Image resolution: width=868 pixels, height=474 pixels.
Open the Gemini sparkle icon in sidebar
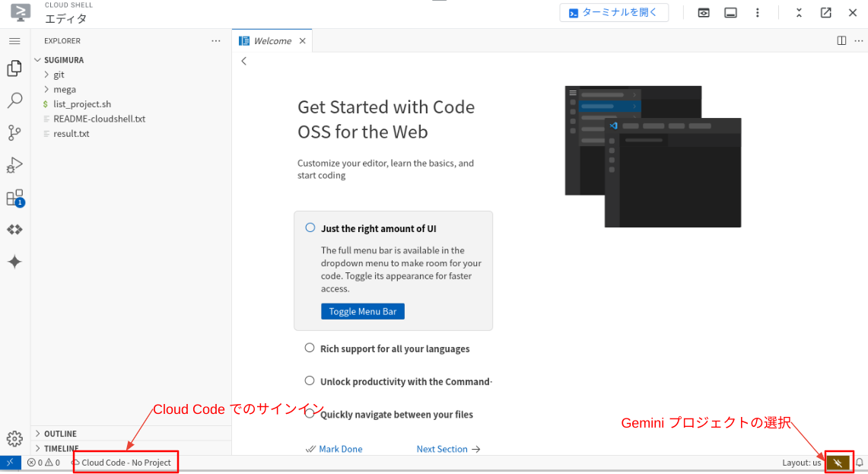coord(14,262)
